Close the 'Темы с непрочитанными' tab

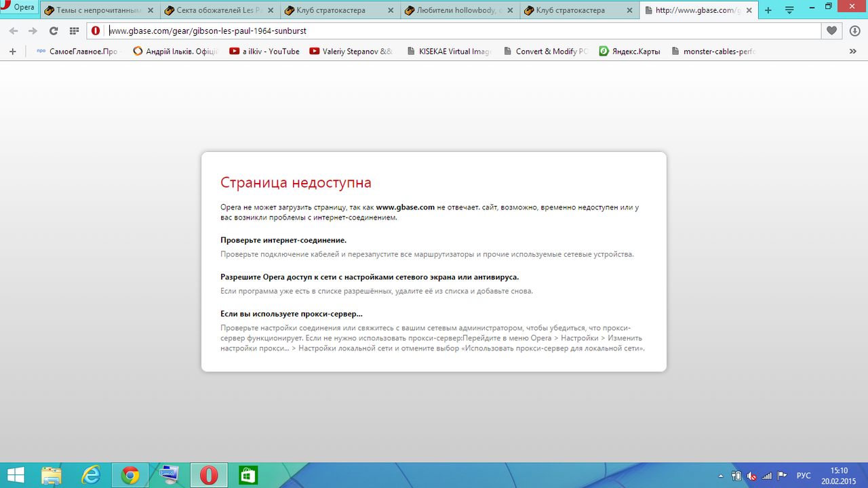(x=151, y=10)
